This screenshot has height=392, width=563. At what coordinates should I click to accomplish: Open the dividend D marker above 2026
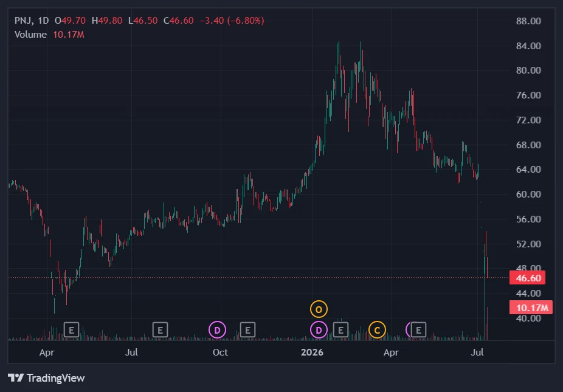(319, 330)
